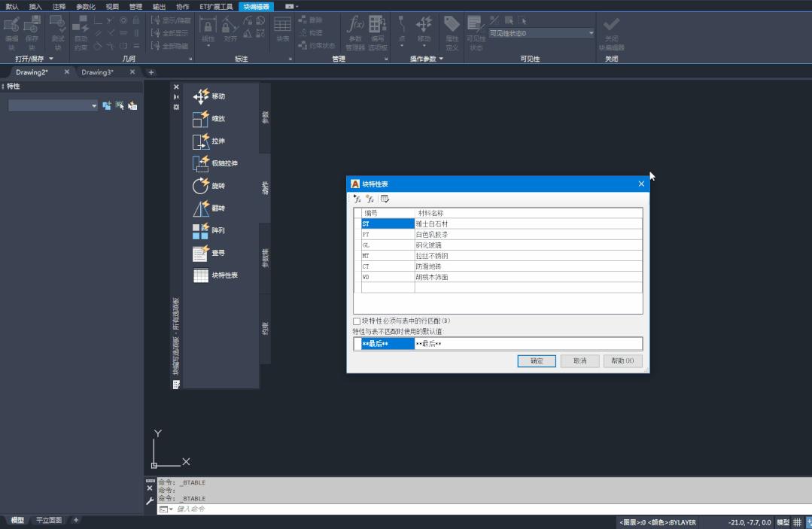Click the 确定 button in the dialog
The width and height of the screenshot is (812, 529).
(537, 361)
